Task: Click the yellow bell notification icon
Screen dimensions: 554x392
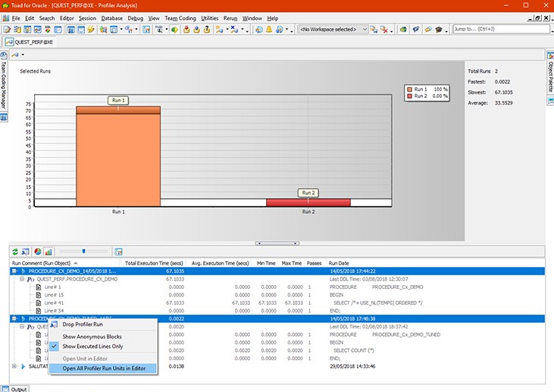Action: (269, 30)
